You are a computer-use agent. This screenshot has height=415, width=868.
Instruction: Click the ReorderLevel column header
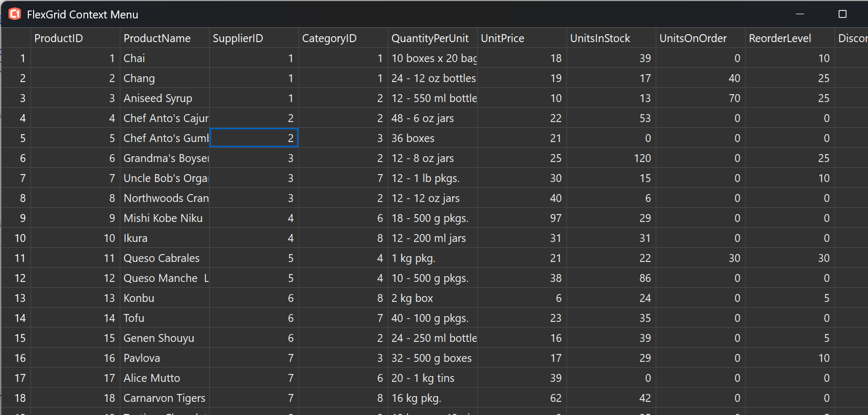click(x=790, y=38)
